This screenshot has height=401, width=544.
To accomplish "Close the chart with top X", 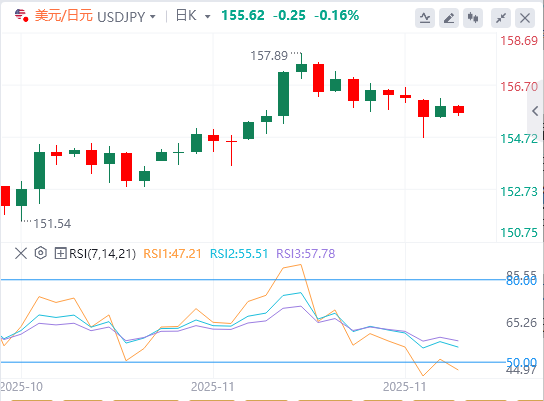I will coord(525,18).
